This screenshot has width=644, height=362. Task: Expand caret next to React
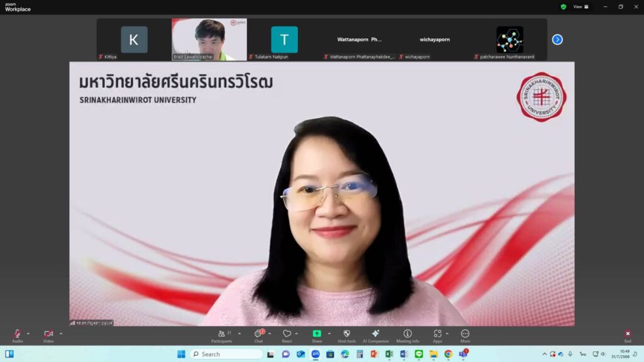click(297, 334)
